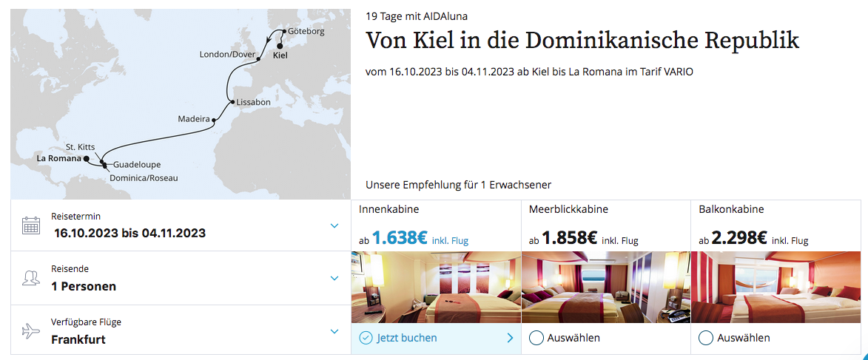Open the Meerblickkabine room photo

click(606, 287)
